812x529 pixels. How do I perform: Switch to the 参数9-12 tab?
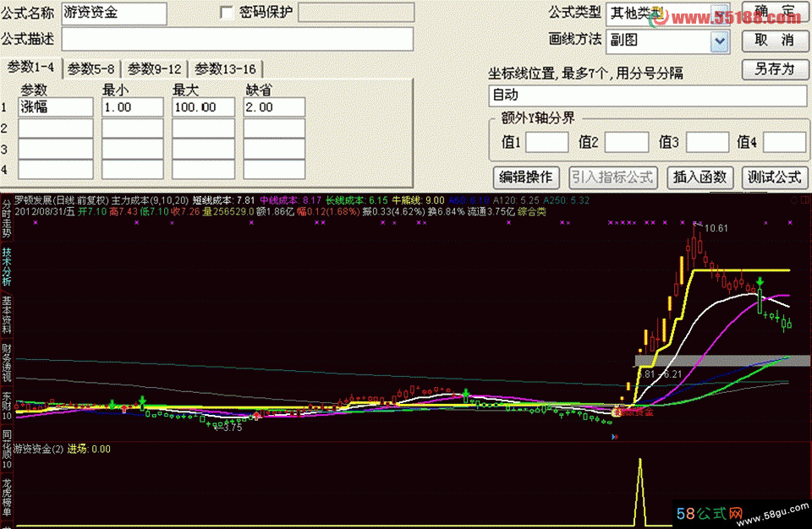click(155, 68)
